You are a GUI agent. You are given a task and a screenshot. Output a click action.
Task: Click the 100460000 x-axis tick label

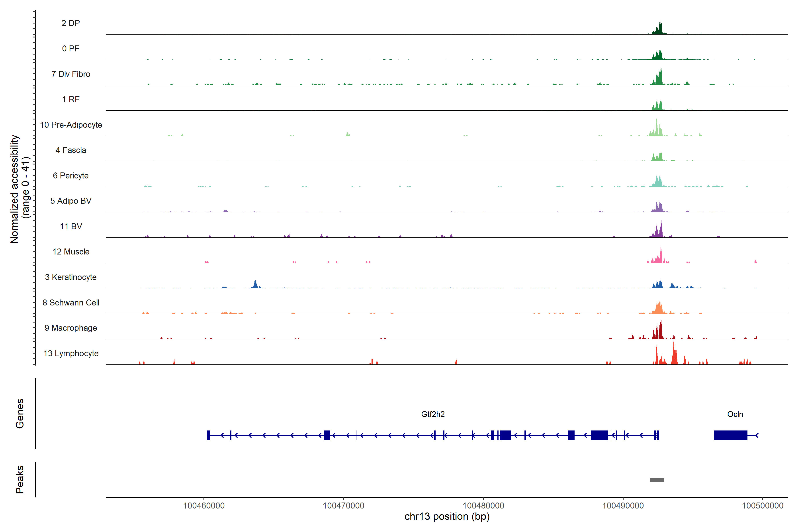tap(204, 506)
